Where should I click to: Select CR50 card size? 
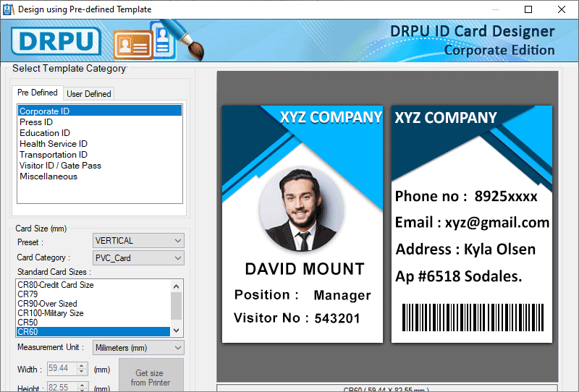tap(93, 323)
